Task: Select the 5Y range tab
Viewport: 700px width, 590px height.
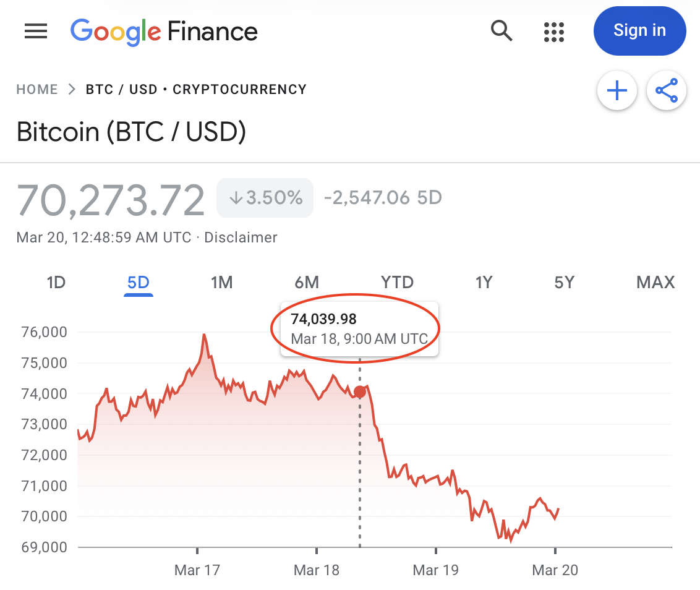Action: coord(564,283)
